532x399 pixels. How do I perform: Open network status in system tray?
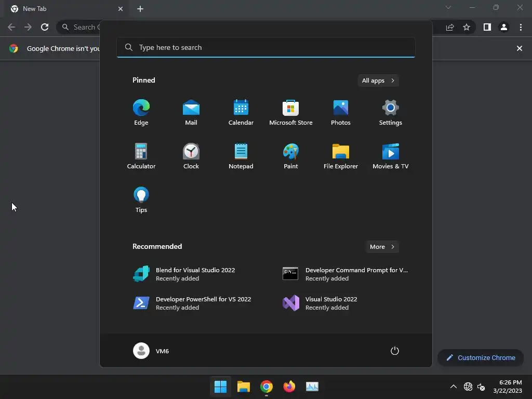(468, 387)
